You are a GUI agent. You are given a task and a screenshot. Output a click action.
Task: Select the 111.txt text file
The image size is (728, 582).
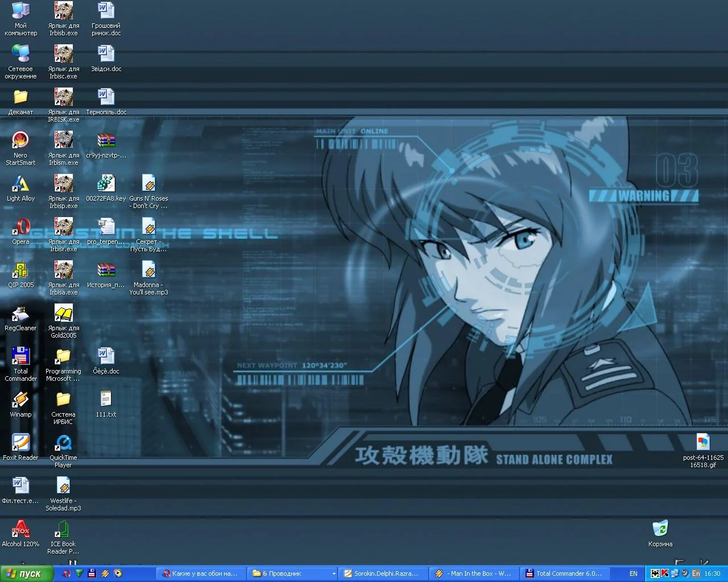[x=106, y=404]
